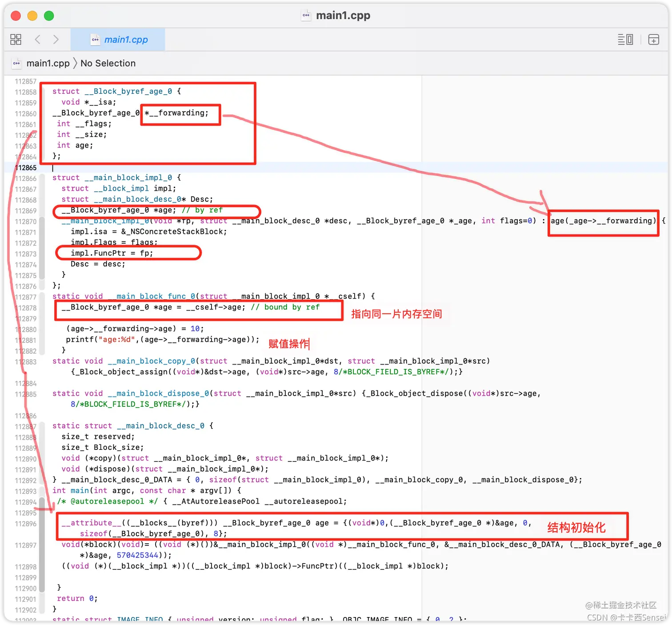The height and width of the screenshot is (625, 672).
Task: Click the file icon beside the window title
Action: (x=306, y=16)
